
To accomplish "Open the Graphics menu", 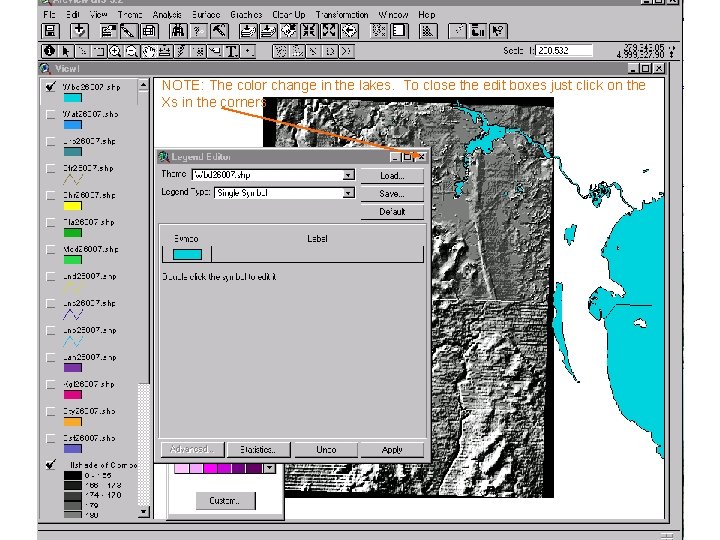I will click(x=246, y=15).
